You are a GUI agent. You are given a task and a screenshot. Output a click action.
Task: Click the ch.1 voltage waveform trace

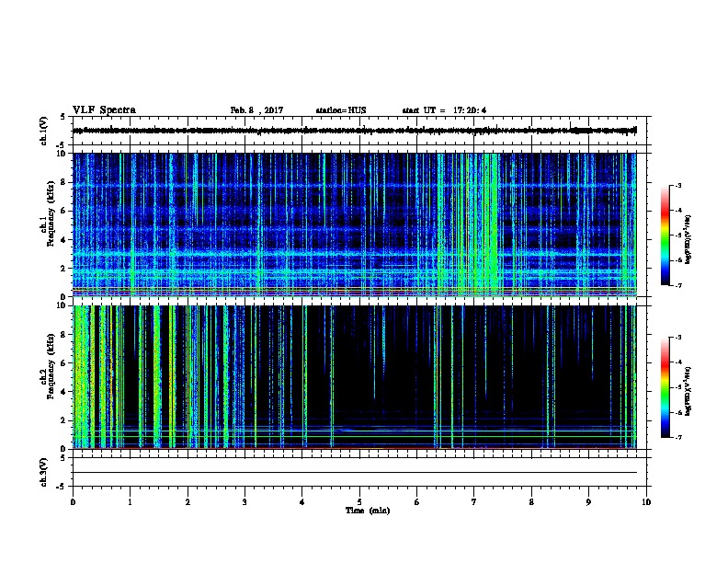355,131
